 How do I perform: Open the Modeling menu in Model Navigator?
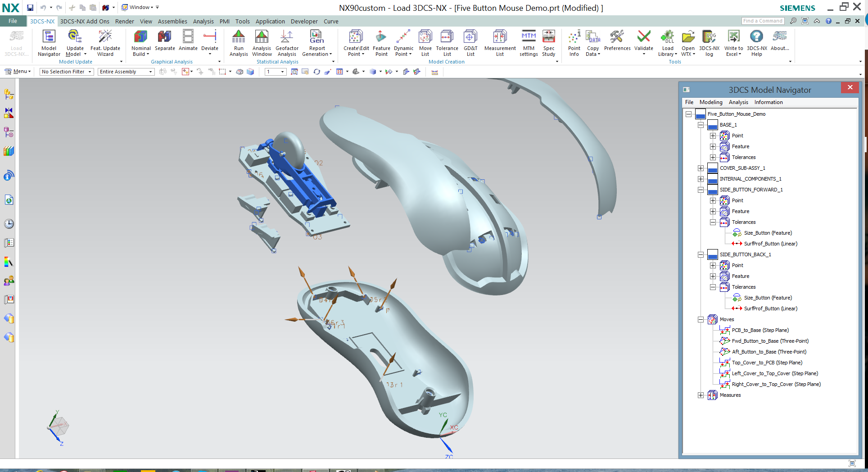[x=711, y=102]
